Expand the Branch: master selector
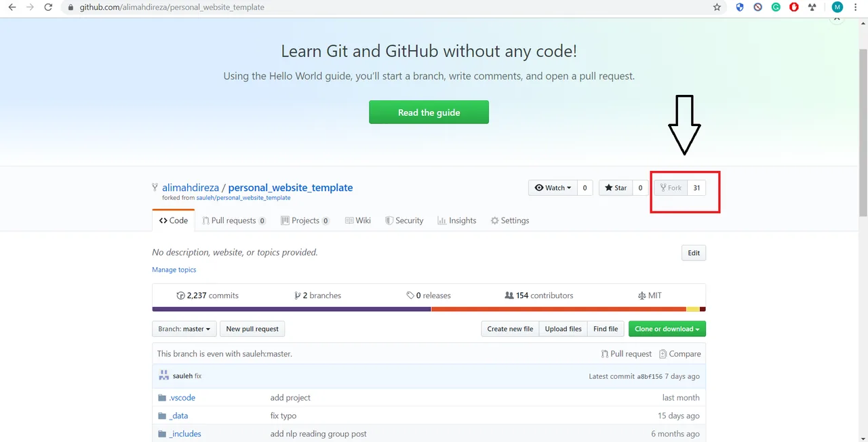 184,329
